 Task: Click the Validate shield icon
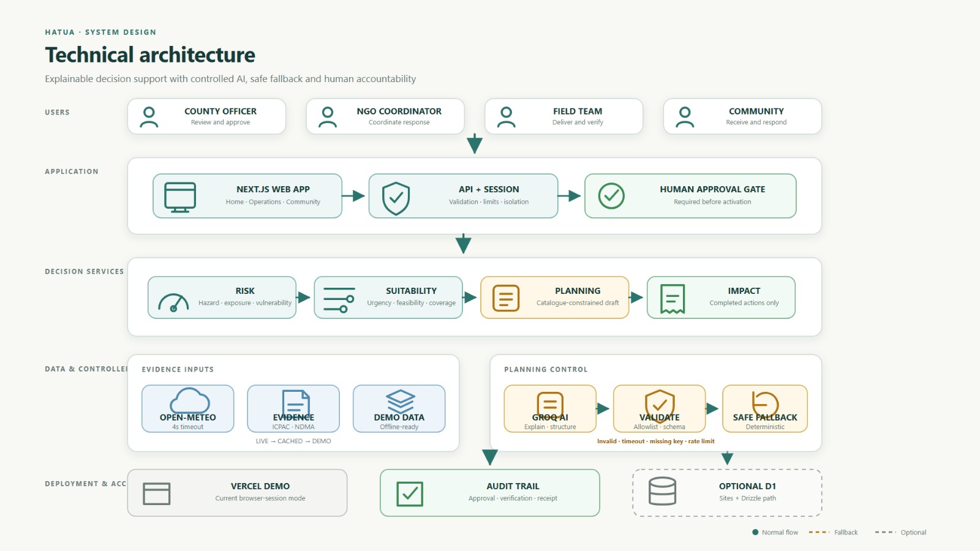pyautogui.click(x=660, y=405)
